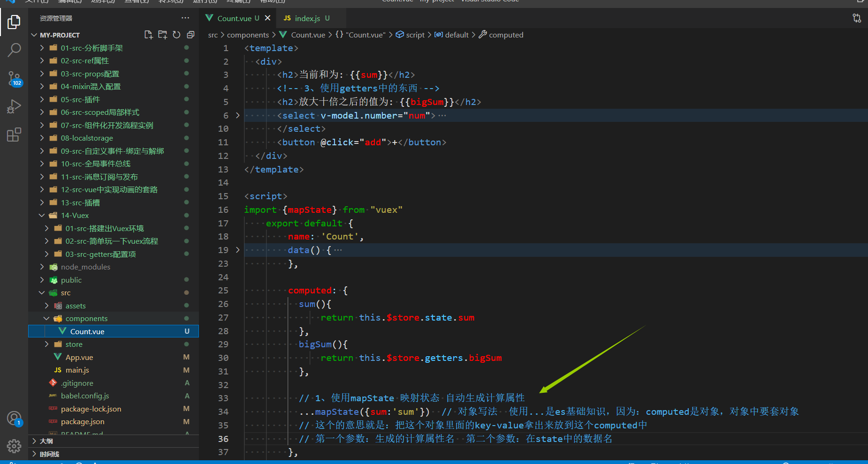The width and height of the screenshot is (868, 464).
Task: Collapse the src folder
Action: tap(42, 293)
